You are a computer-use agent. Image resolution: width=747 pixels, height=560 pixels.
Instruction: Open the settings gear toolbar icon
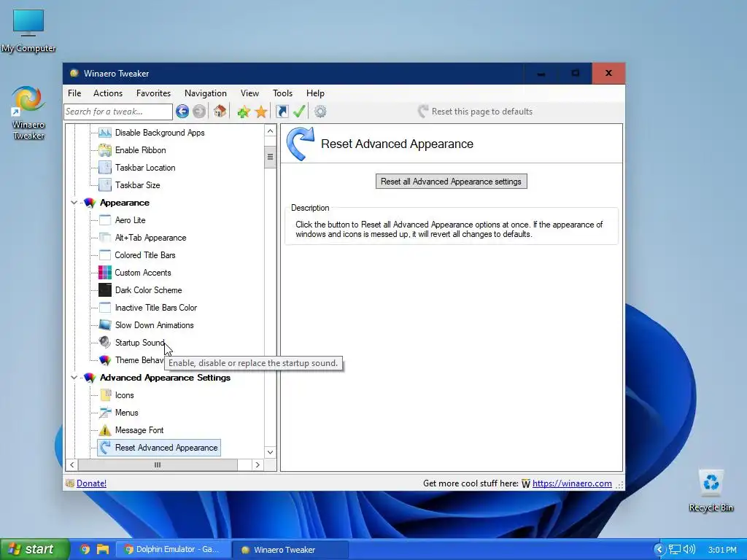(320, 112)
